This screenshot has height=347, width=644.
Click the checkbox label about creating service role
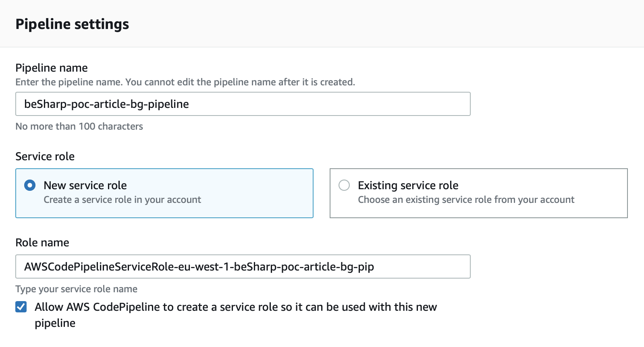click(x=235, y=307)
